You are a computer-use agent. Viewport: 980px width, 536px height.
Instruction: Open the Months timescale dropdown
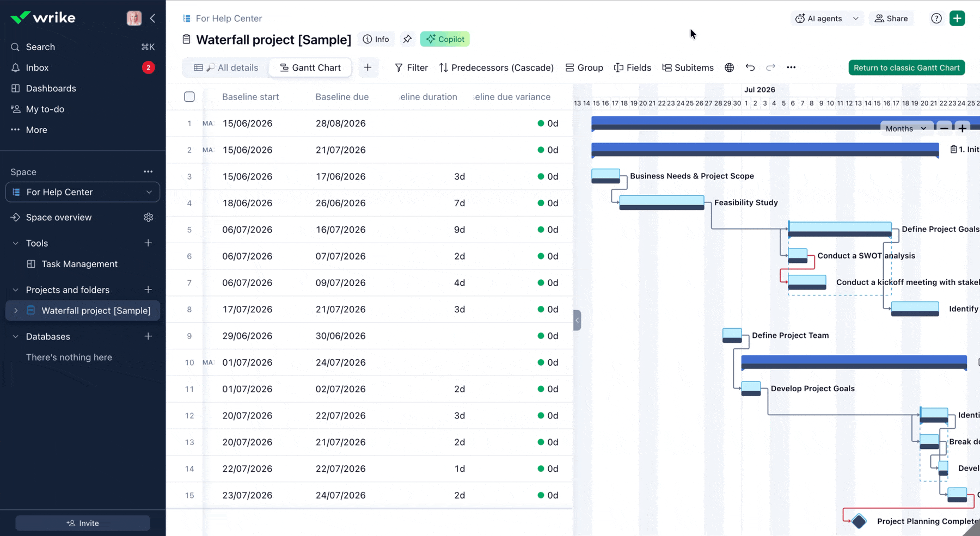click(x=906, y=128)
